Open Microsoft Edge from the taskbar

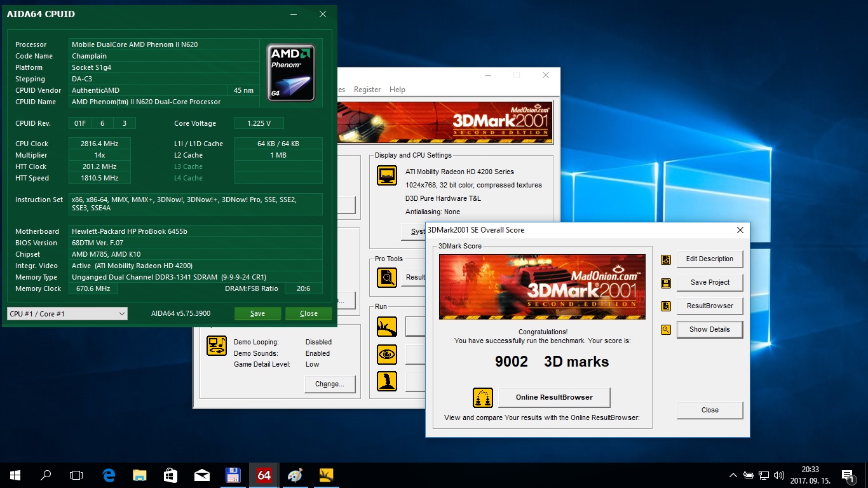coord(109,475)
